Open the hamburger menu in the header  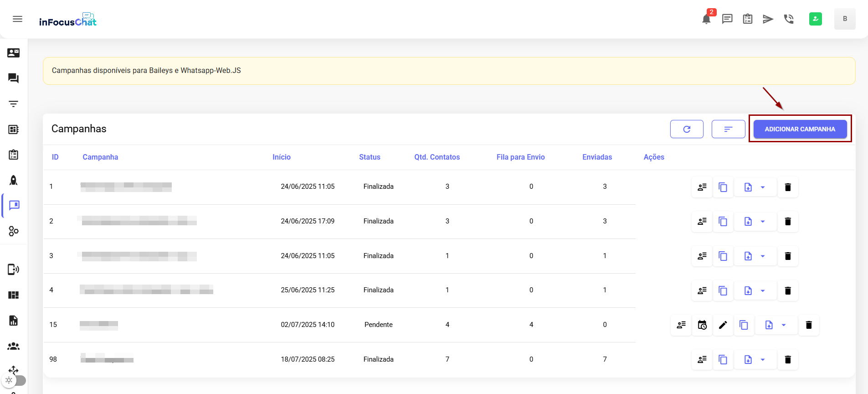(x=17, y=19)
